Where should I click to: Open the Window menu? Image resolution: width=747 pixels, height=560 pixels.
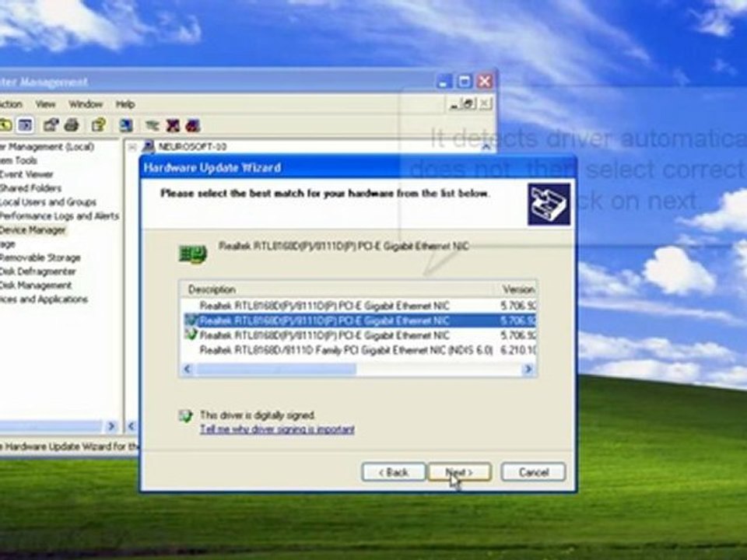click(x=86, y=103)
